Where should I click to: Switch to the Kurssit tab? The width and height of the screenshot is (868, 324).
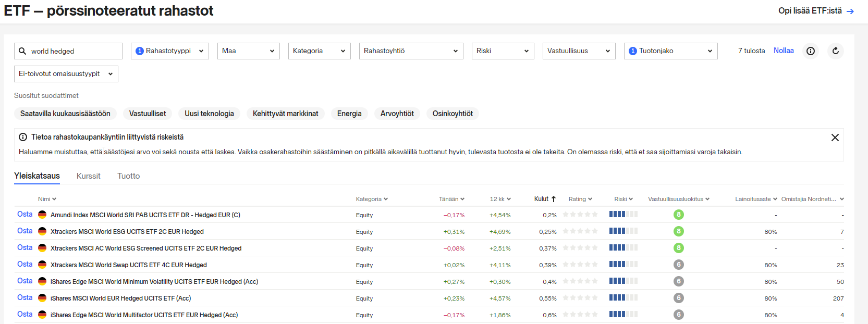[89, 176]
